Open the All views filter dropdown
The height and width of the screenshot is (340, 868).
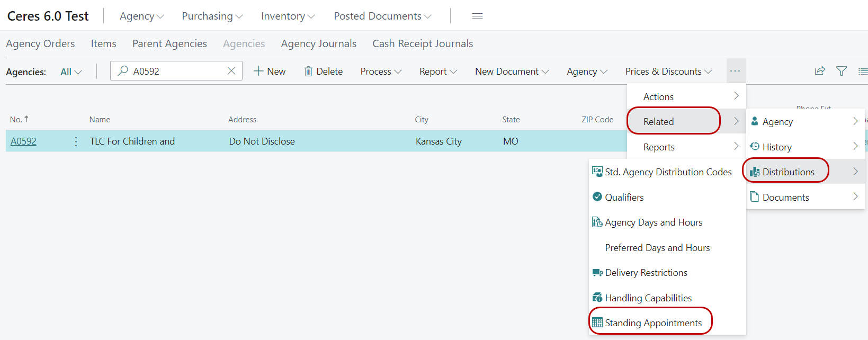click(71, 71)
